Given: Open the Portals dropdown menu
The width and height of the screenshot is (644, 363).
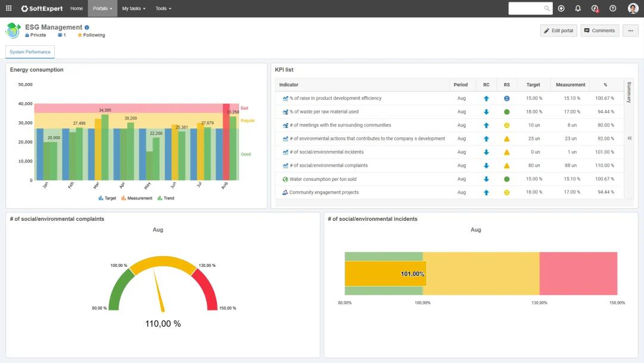Looking at the screenshot, I should (103, 8).
